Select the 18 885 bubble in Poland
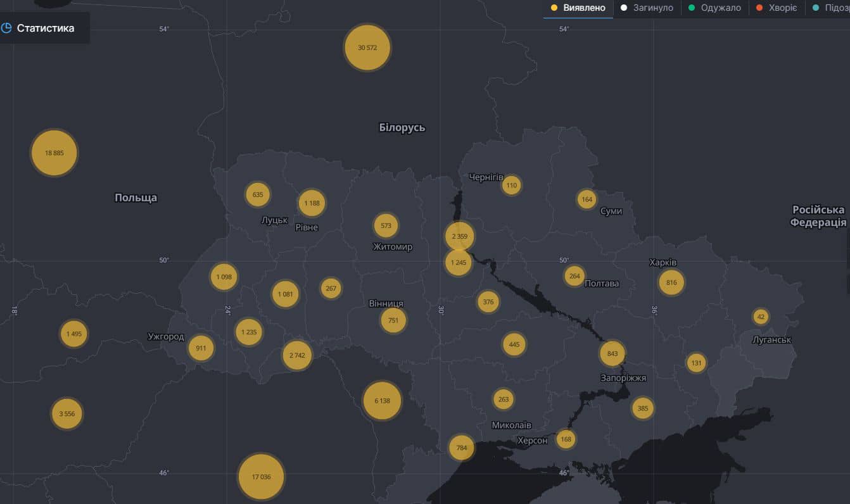Screen dimensions: 850x504 [x=54, y=153]
